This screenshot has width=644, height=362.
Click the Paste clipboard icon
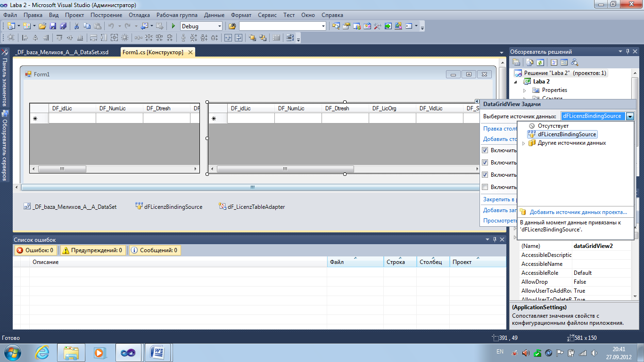[x=98, y=26]
